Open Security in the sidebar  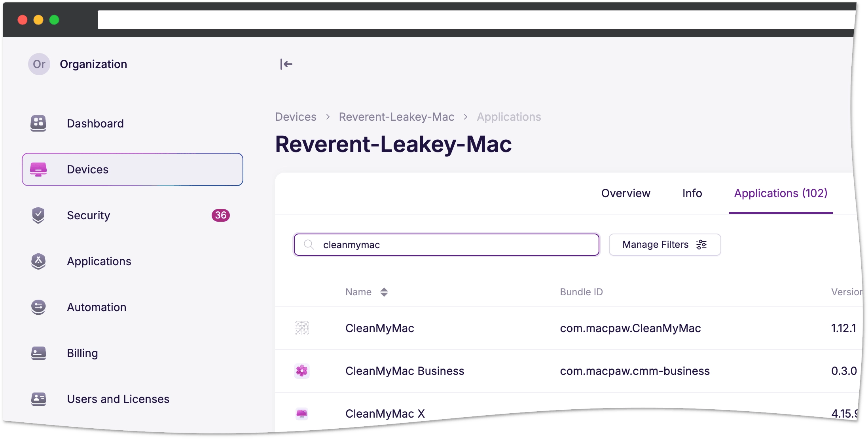click(133, 215)
